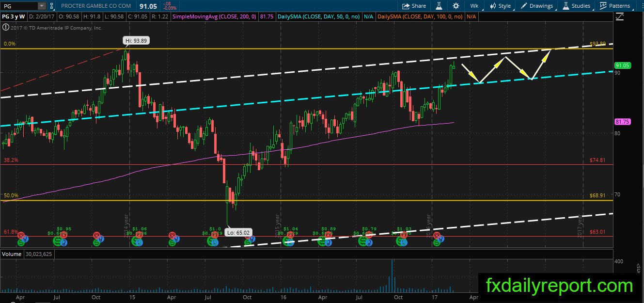Click the Hi: 93.89 price bubble
Viewport: 644px width, 303px height.
coord(137,41)
